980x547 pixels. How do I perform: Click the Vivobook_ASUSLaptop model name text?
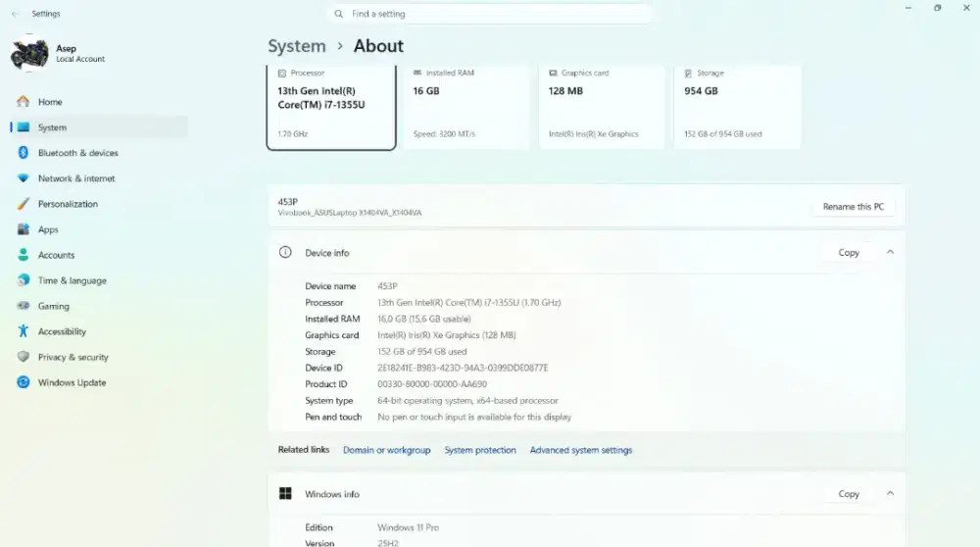[350, 213]
